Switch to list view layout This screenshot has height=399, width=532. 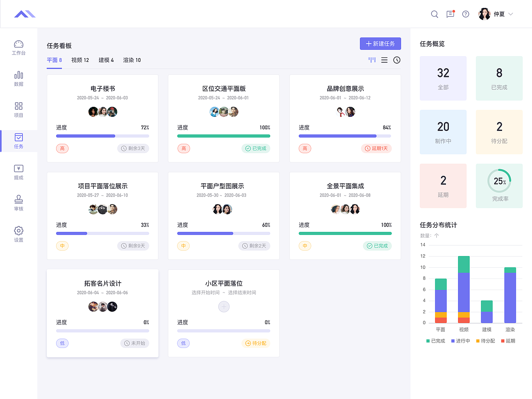pyautogui.click(x=384, y=60)
